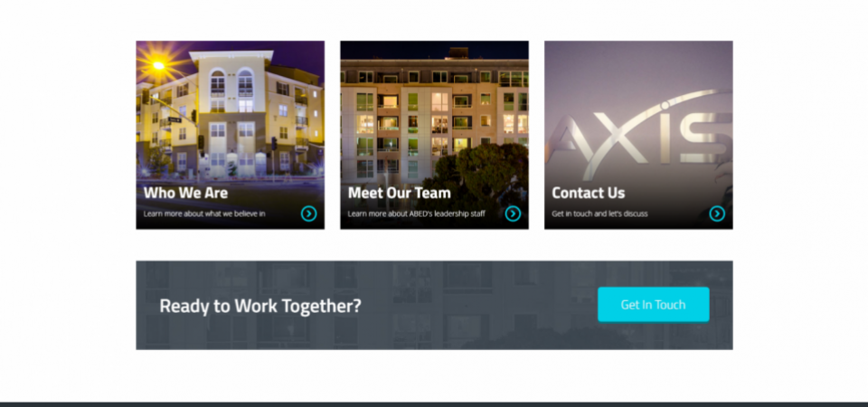Click the tree in the Meet Our Team photo
Screen dimensions: 868x407
[476, 172]
